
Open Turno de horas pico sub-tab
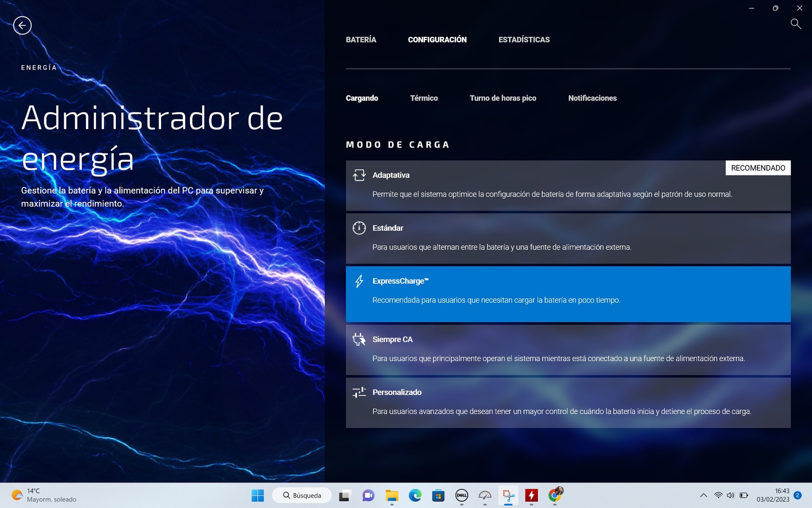point(503,98)
